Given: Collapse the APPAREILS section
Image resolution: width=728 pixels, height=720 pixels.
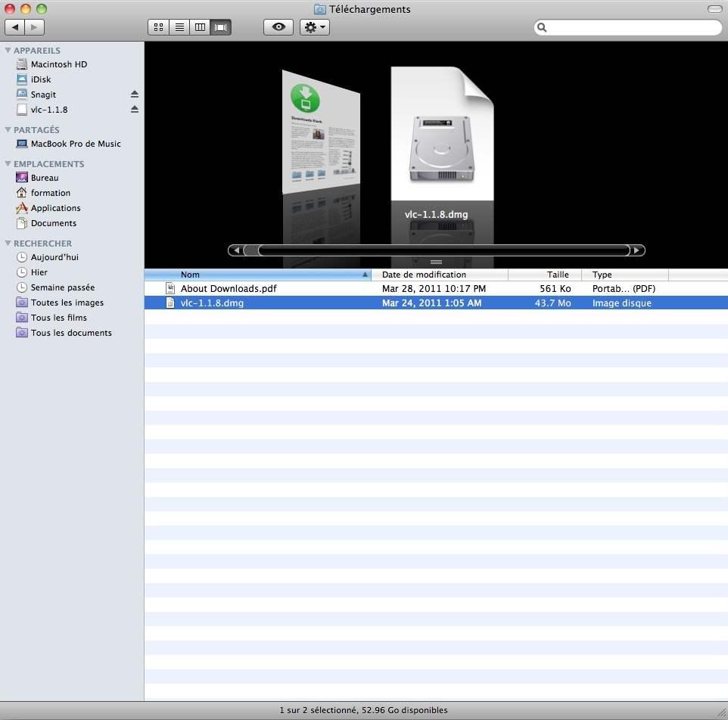Looking at the screenshot, I should (x=8, y=50).
